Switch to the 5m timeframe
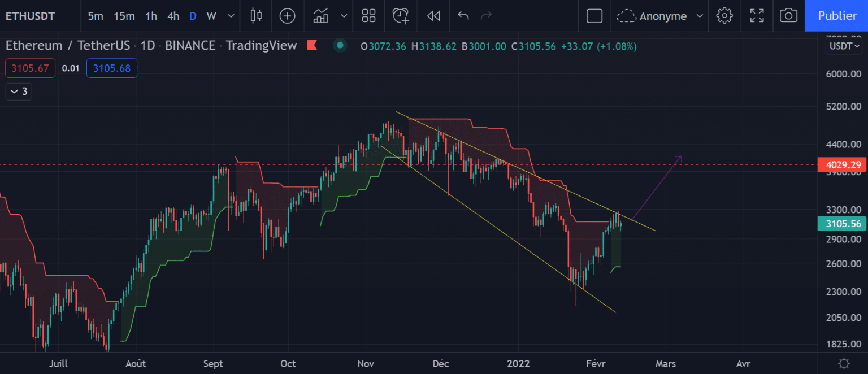868x374 pixels. (x=96, y=16)
